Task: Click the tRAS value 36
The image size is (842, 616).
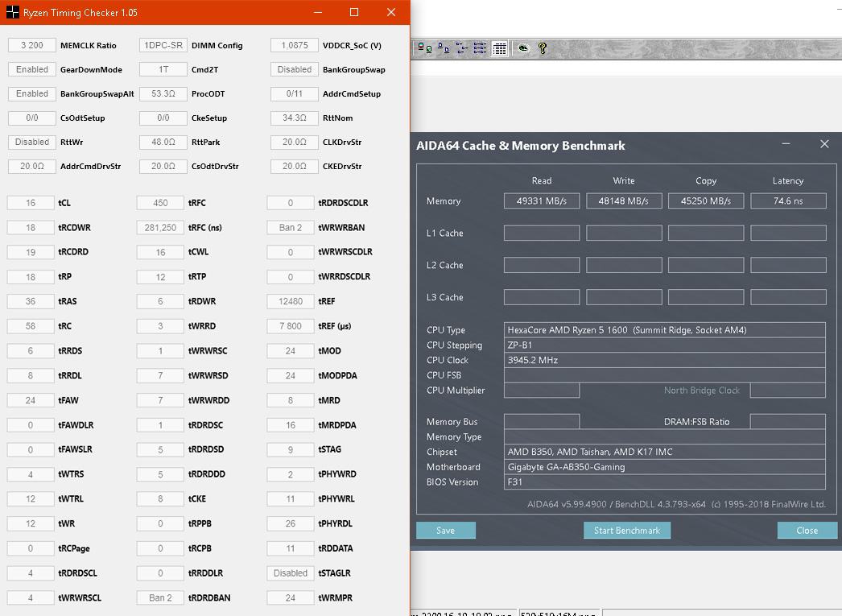Action: (x=31, y=301)
